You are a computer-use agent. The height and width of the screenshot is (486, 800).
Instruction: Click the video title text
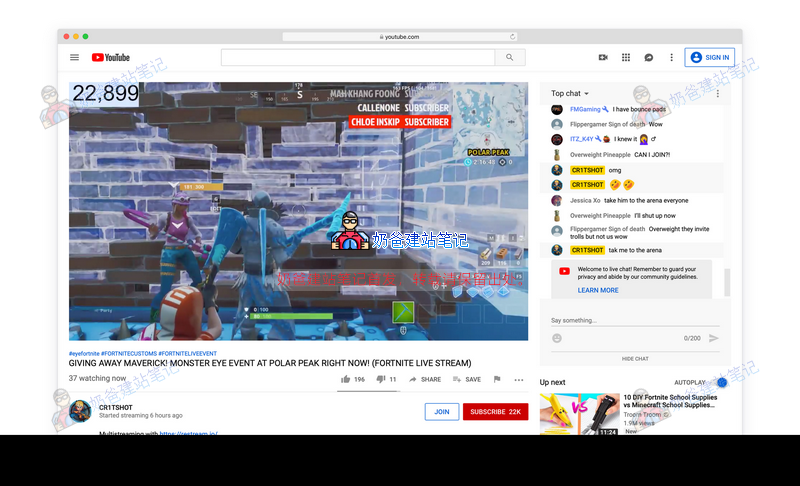point(270,363)
